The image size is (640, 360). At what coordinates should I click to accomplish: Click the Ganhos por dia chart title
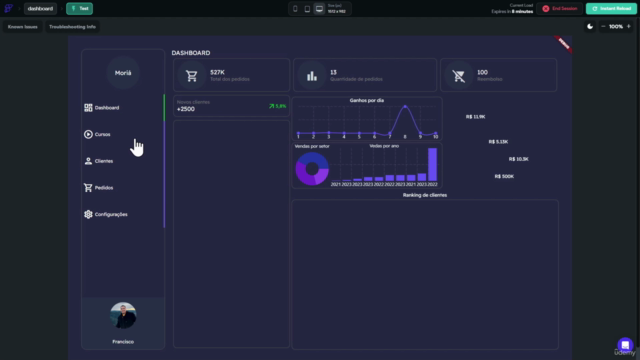[x=367, y=100]
